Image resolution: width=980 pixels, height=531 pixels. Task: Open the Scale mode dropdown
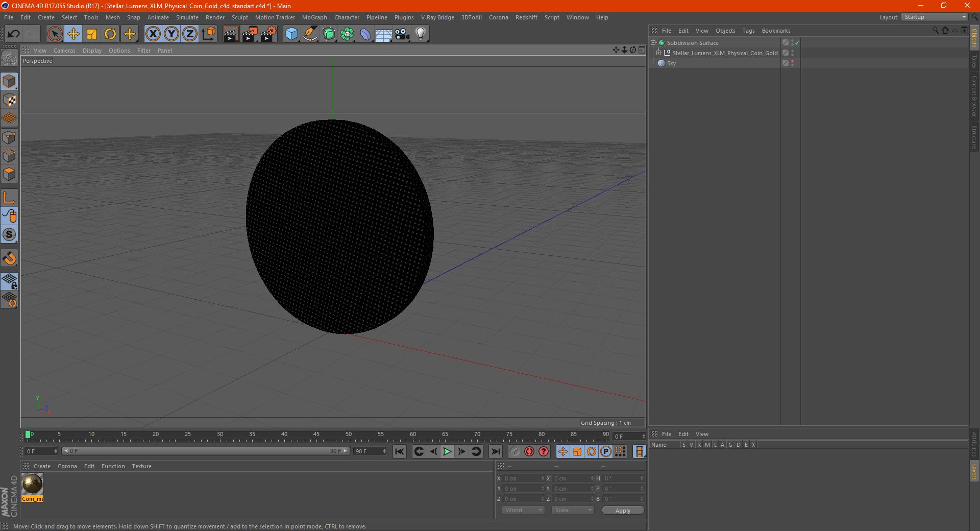[573, 510]
